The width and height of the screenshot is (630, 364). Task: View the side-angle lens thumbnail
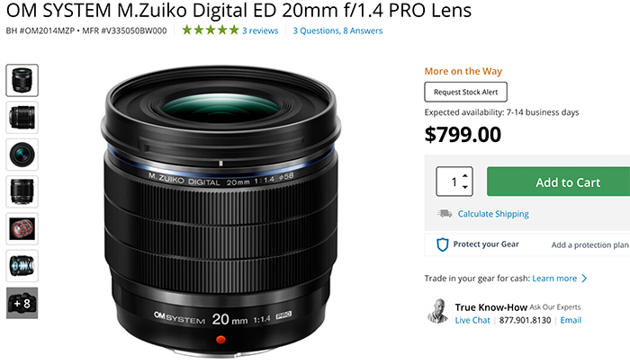[22, 118]
